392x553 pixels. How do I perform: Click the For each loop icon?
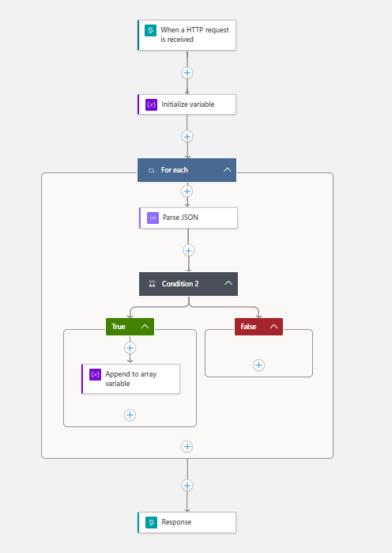(x=152, y=170)
